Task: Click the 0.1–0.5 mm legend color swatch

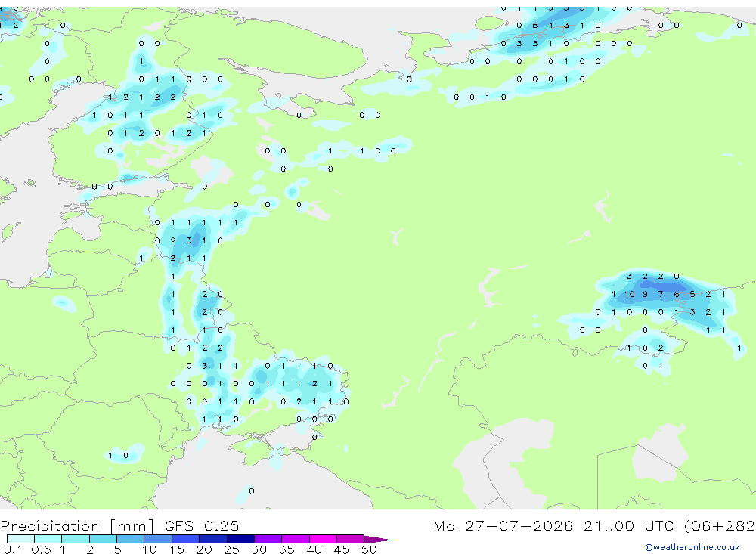Action: pyautogui.click(x=20, y=539)
